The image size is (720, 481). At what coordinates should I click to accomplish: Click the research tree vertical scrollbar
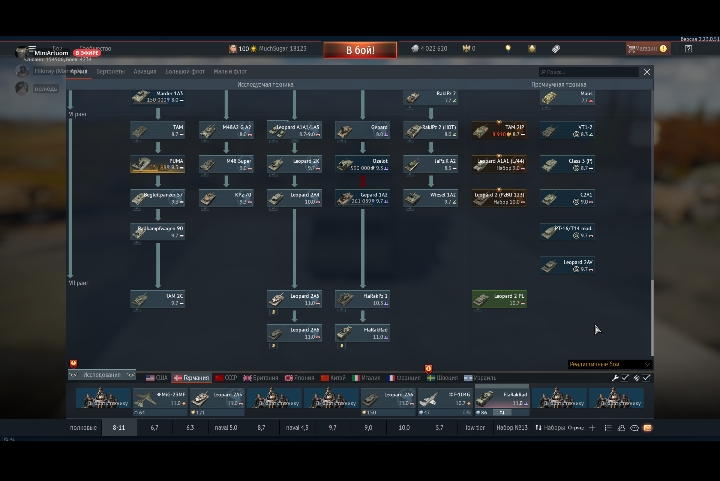tap(652, 317)
